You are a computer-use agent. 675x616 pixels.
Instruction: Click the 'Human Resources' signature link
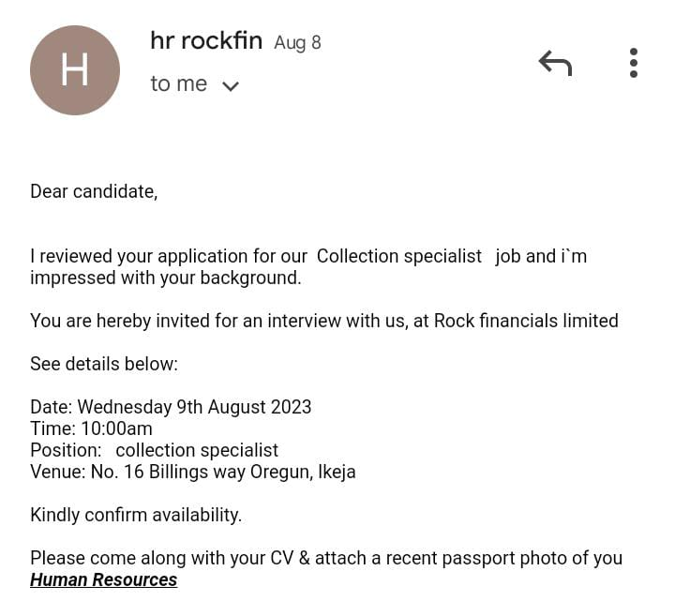tap(103, 579)
